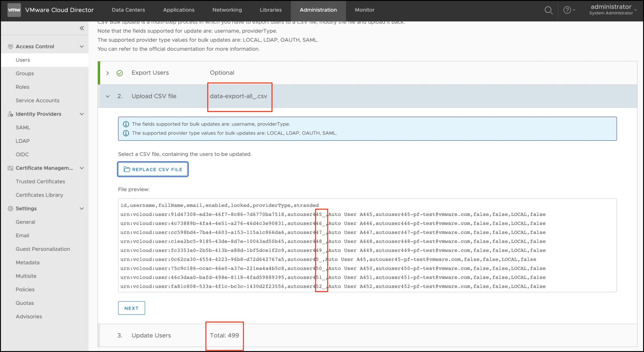Image resolution: width=644 pixels, height=352 pixels.
Task: Open Service Accounts in sidebar
Action: [37, 100]
